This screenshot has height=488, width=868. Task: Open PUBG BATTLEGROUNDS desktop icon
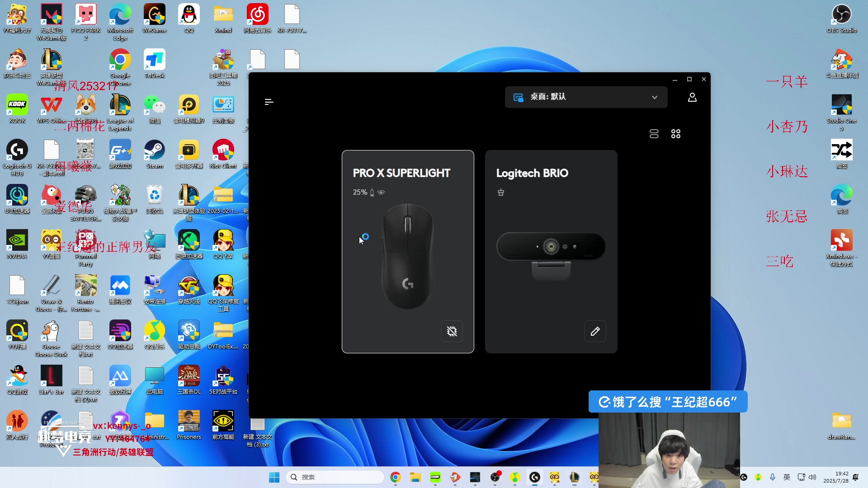click(x=86, y=203)
